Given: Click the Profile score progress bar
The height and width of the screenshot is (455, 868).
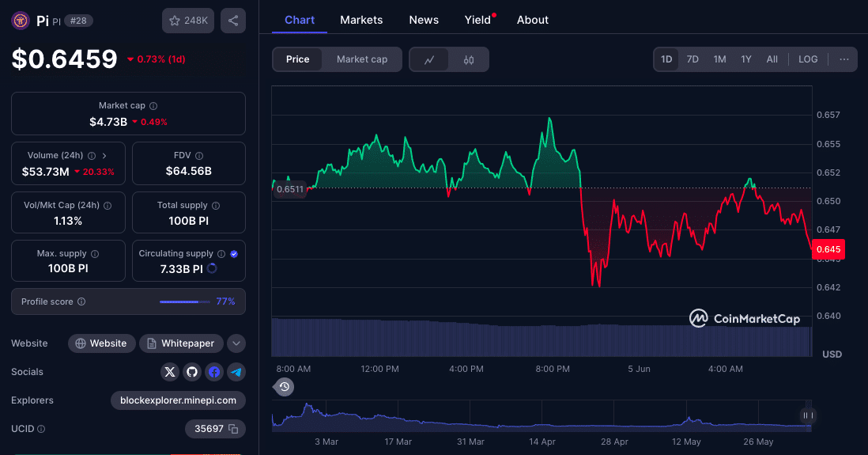Looking at the screenshot, I should coord(185,302).
